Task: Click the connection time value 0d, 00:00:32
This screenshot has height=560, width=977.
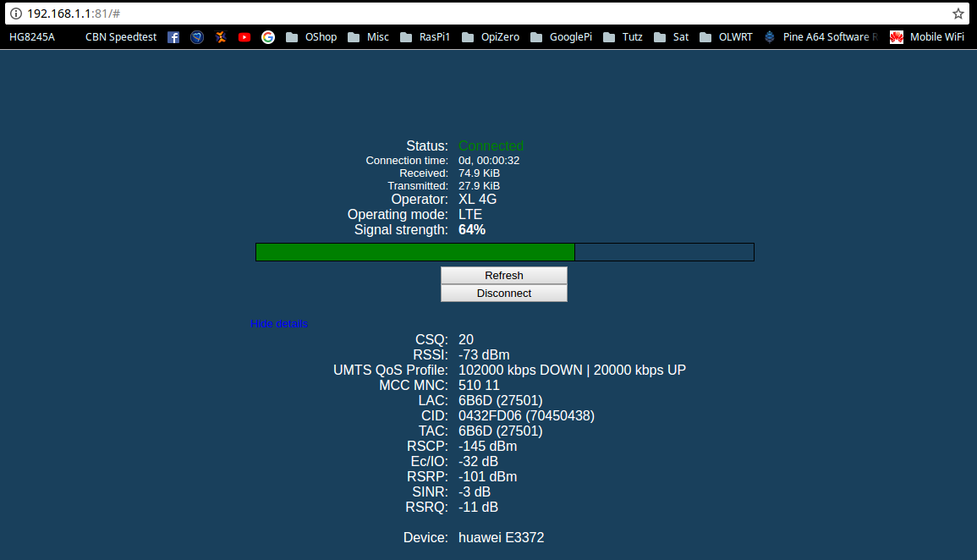Action: (x=489, y=161)
